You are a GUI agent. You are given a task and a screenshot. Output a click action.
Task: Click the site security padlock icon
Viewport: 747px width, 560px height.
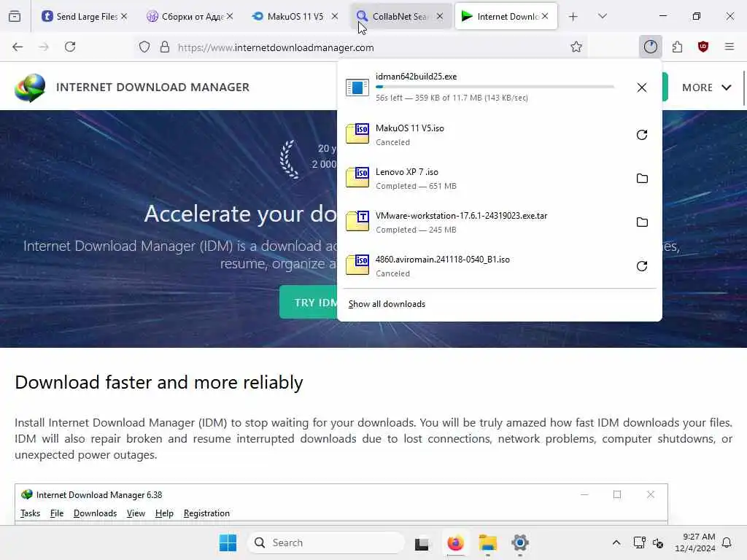165,47
